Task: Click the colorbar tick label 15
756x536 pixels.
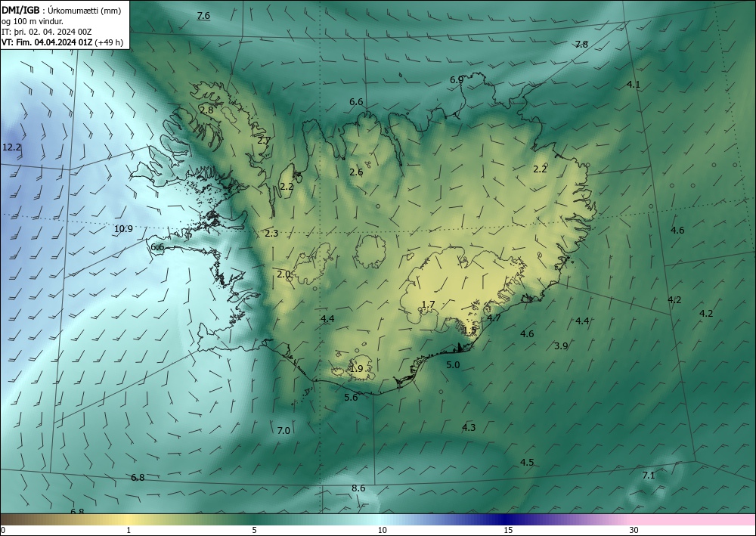Action: pyautogui.click(x=508, y=531)
